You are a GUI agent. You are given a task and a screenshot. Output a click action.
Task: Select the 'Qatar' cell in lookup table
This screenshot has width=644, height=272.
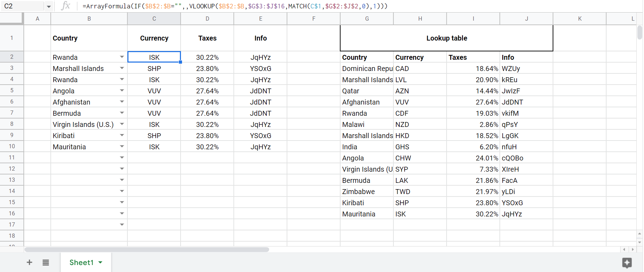(x=367, y=91)
